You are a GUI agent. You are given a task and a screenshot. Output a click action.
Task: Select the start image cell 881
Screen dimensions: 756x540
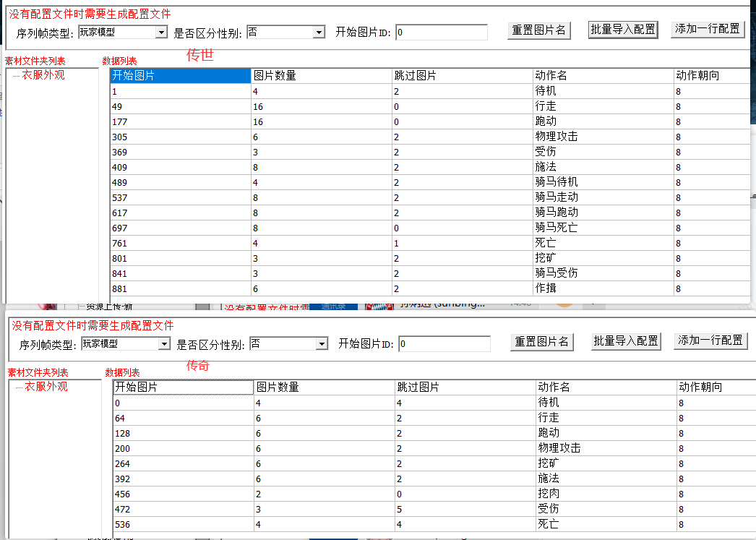pos(181,289)
